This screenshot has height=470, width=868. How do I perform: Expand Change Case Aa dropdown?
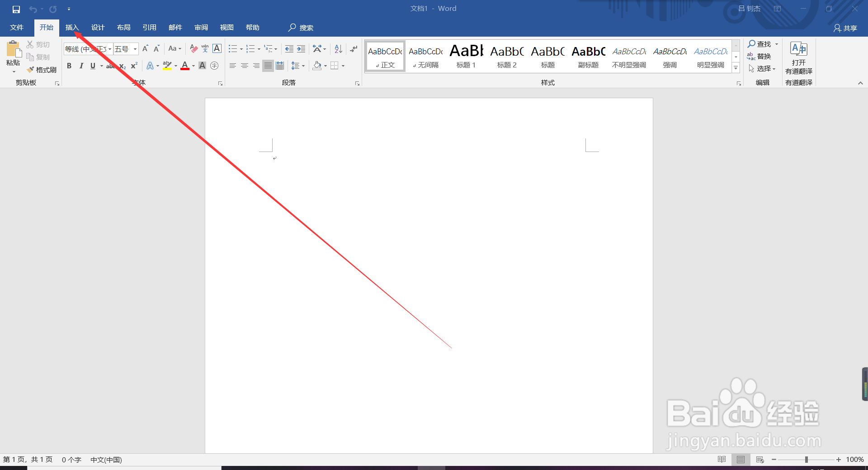175,48
